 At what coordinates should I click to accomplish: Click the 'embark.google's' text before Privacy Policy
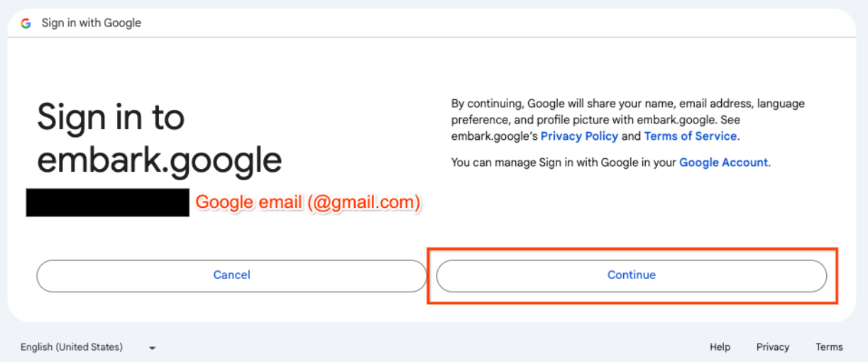tap(495, 136)
